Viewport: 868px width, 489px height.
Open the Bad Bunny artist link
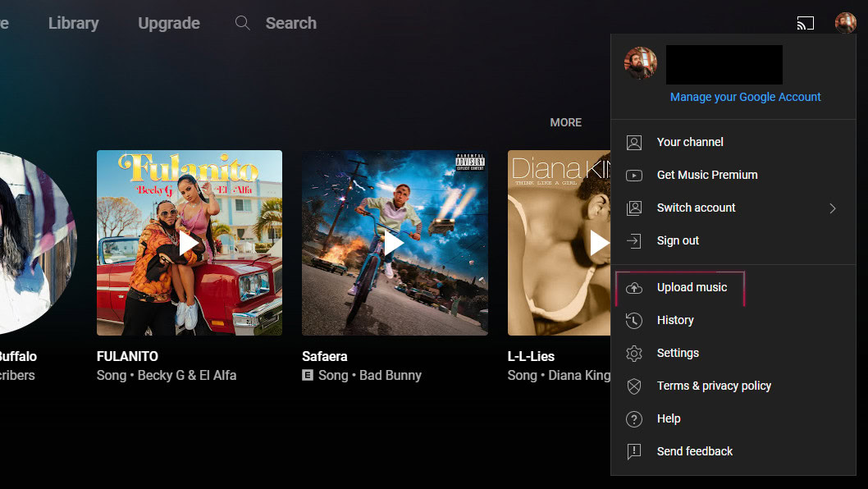pos(391,376)
